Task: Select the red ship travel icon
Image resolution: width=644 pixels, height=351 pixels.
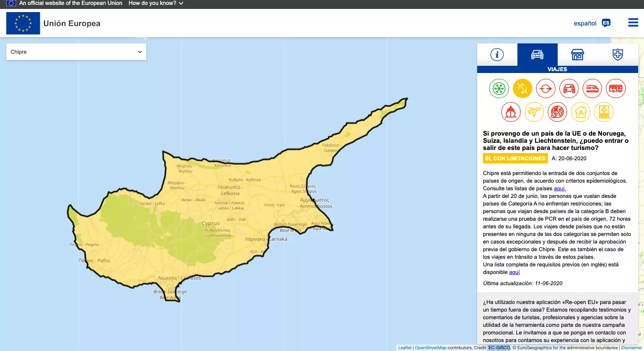Action: click(511, 112)
